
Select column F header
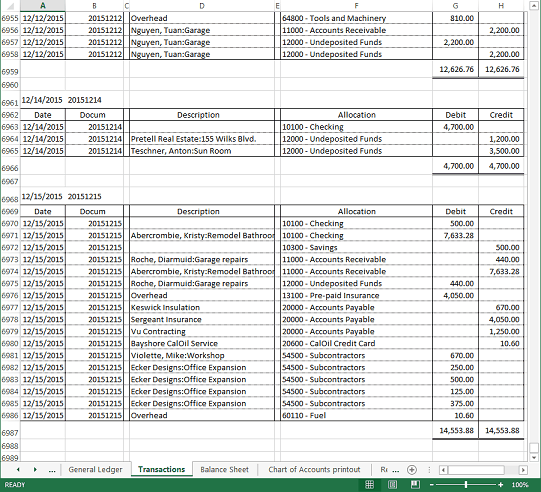pos(356,6)
